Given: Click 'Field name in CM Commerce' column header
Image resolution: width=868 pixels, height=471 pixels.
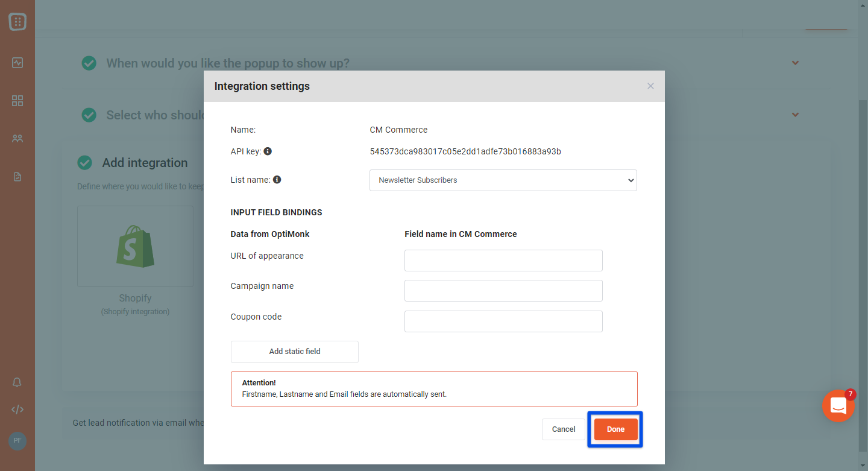Looking at the screenshot, I should tap(461, 234).
